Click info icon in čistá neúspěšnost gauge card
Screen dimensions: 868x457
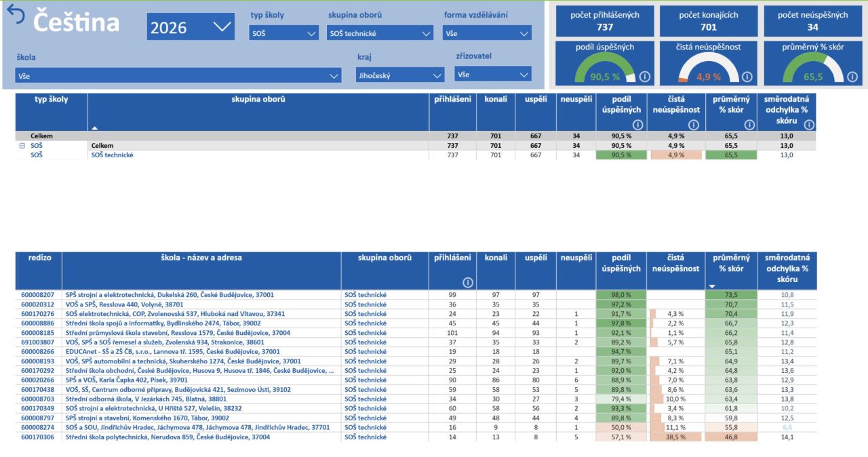(747, 77)
